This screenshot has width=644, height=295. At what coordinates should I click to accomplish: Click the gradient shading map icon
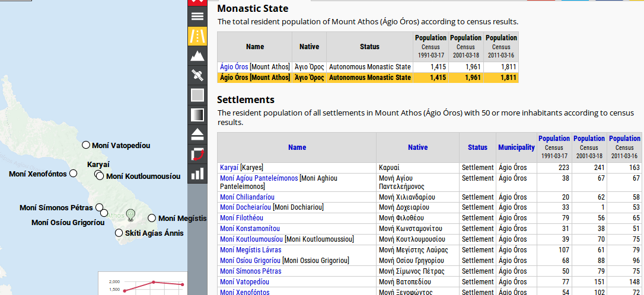pyautogui.click(x=197, y=114)
